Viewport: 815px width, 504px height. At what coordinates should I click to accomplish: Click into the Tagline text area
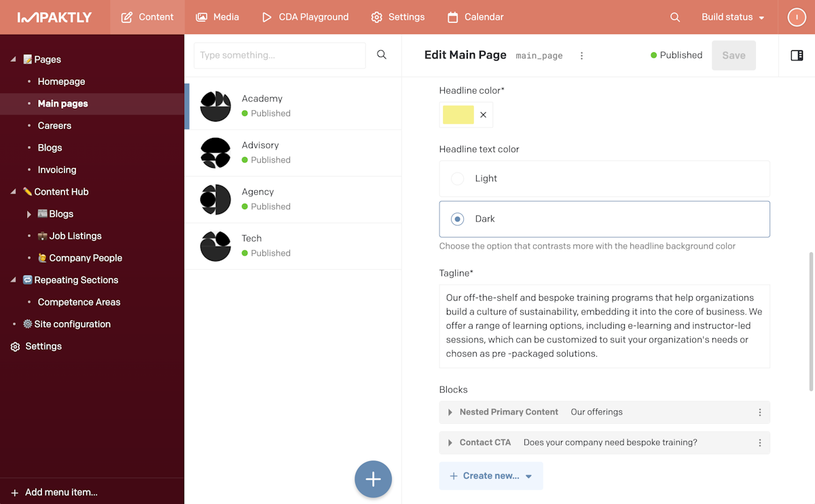(604, 326)
